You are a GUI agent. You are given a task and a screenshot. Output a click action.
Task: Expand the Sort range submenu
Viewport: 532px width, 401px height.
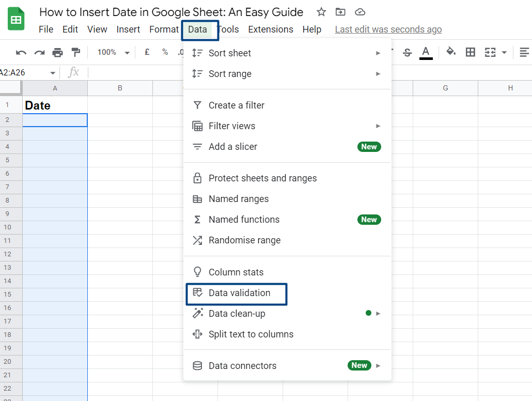point(287,74)
